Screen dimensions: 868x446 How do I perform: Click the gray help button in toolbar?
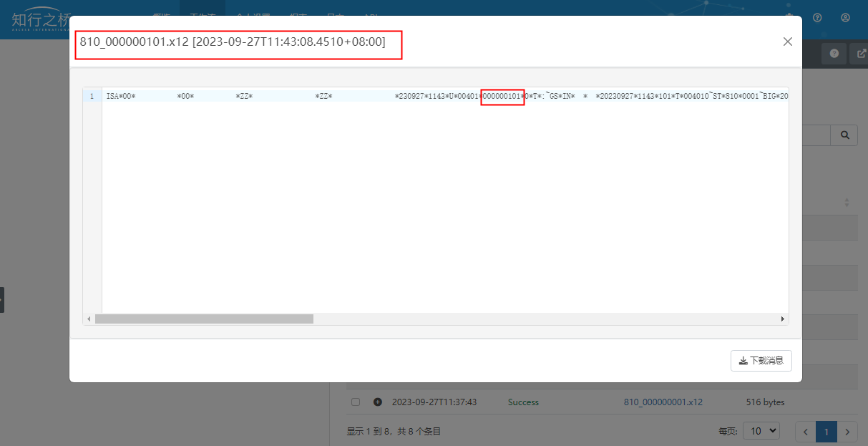pos(834,54)
